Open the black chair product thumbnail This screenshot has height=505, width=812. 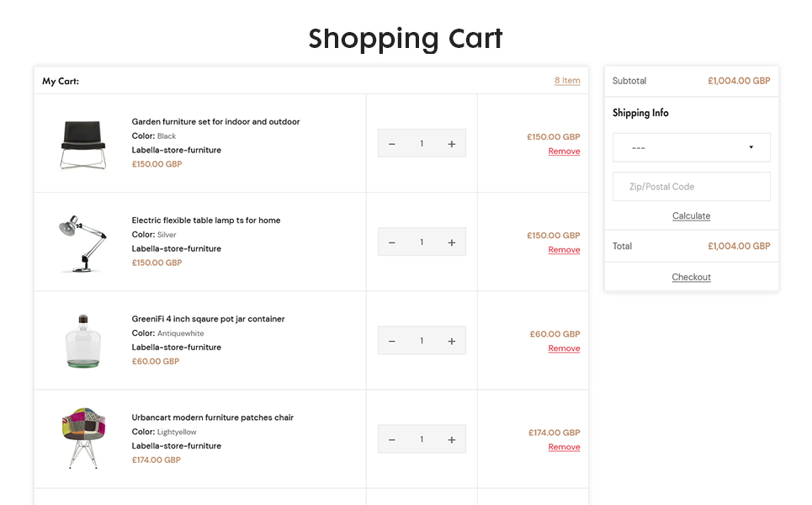pos(83,144)
